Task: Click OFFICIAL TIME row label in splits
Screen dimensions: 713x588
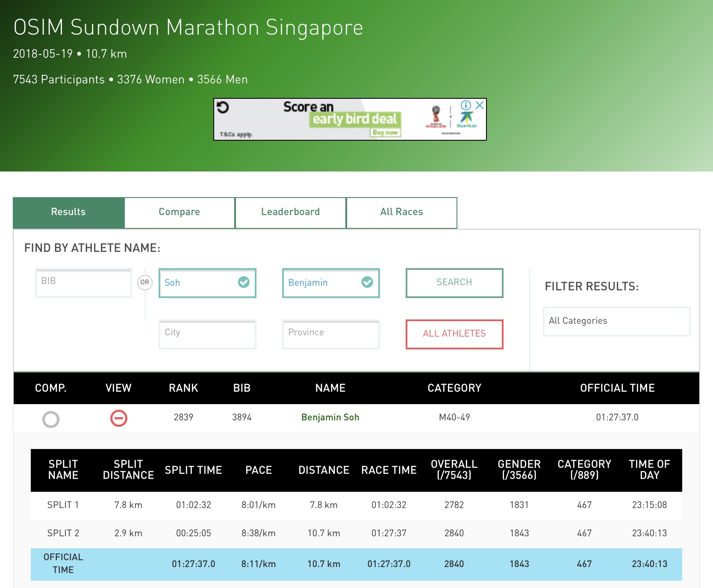Action: [x=63, y=564]
